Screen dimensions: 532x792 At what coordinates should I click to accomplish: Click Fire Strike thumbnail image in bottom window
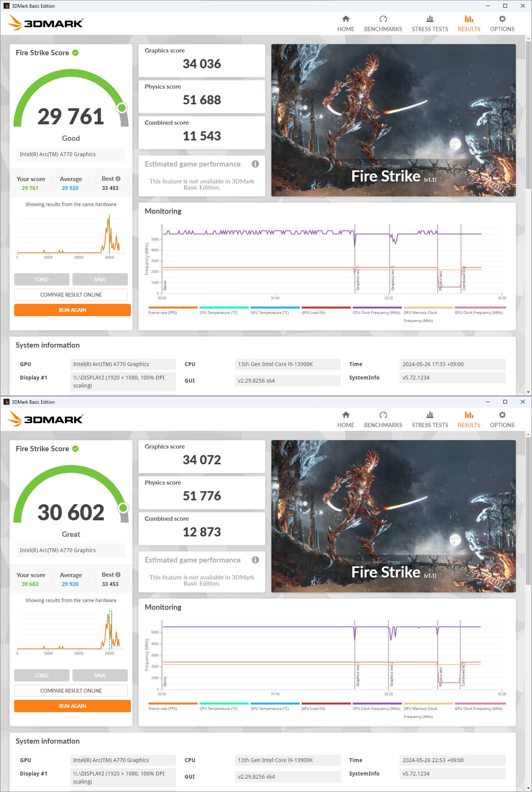point(393,516)
